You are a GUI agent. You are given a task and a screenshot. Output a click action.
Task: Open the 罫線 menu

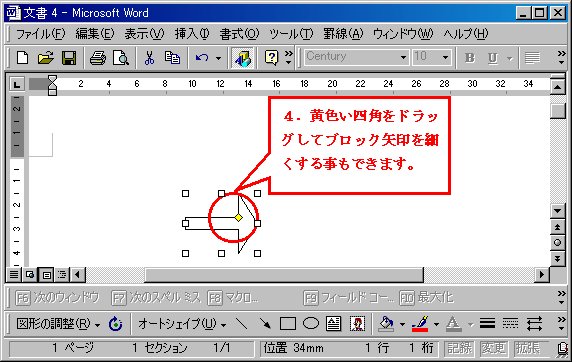343,34
